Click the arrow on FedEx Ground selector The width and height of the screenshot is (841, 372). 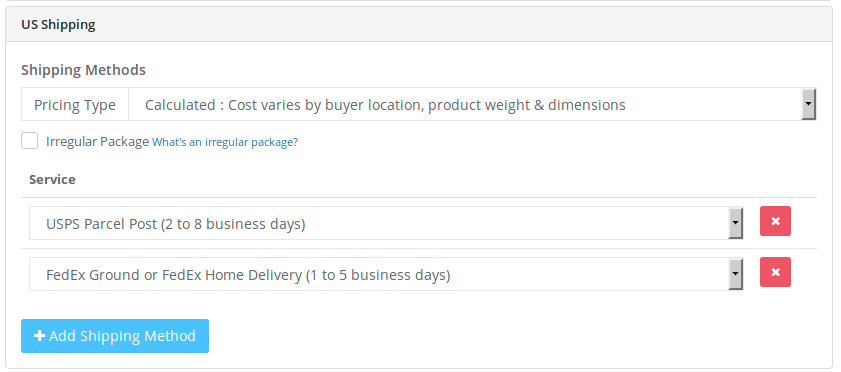point(735,274)
